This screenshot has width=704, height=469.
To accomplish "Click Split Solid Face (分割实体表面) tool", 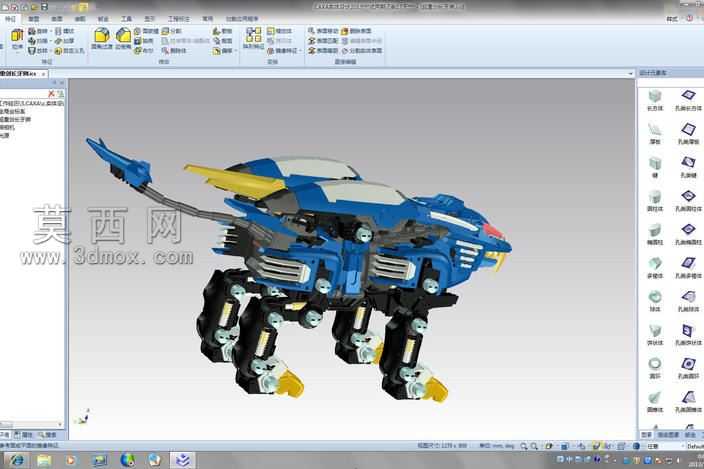I will (x=361, y=51).
